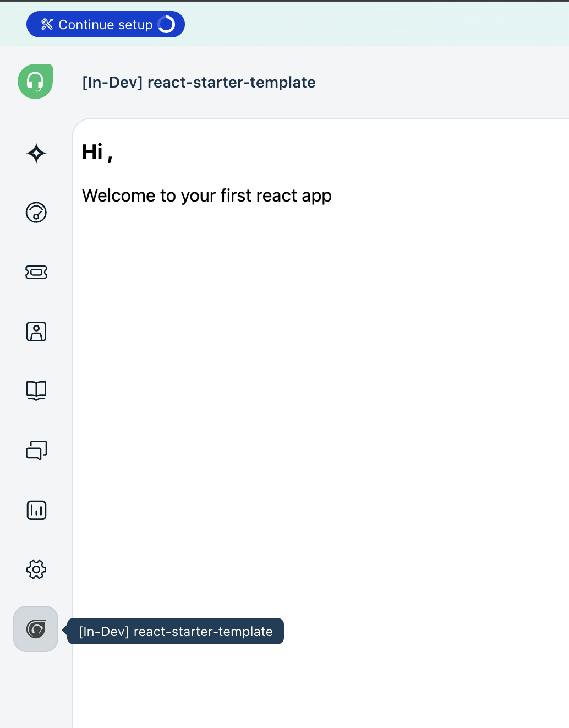569x728 pixels.
Task: Click the [In-Dev] react-starter-template tooltip
Action: click(x=176, y=632)
